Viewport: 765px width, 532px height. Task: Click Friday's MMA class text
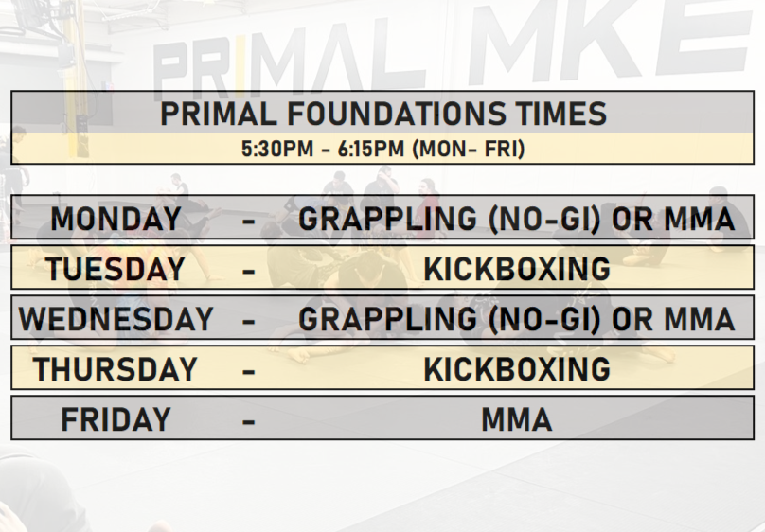coord(517,419)
